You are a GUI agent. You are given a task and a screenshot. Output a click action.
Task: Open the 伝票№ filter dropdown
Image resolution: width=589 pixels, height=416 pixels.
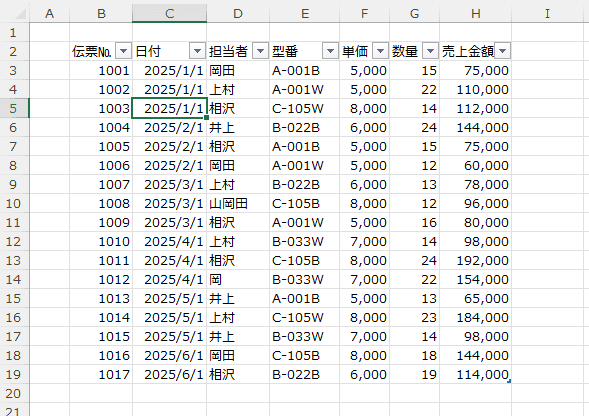[x=123, y=51]
